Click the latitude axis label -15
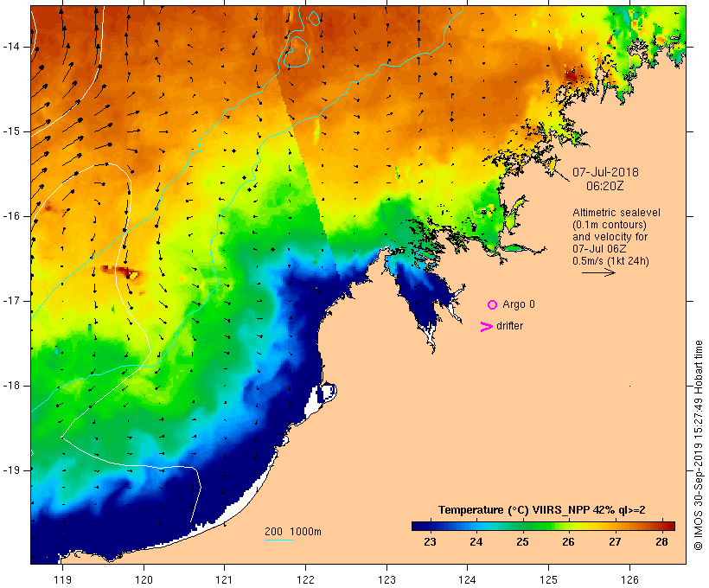The image size is (709, 588). 11,131
